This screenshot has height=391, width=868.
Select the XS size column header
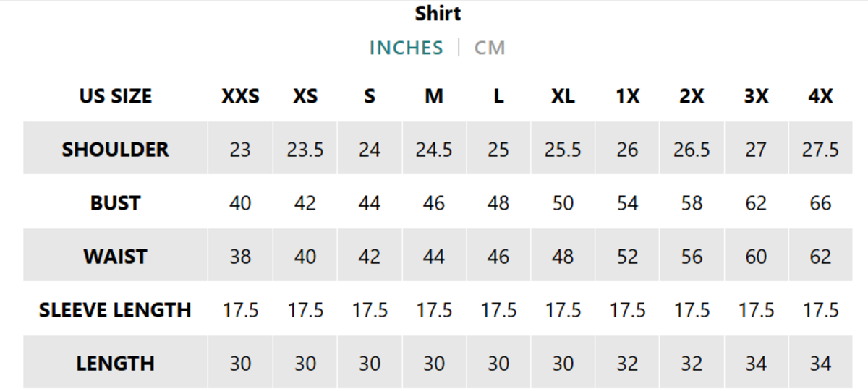point(305,97)
